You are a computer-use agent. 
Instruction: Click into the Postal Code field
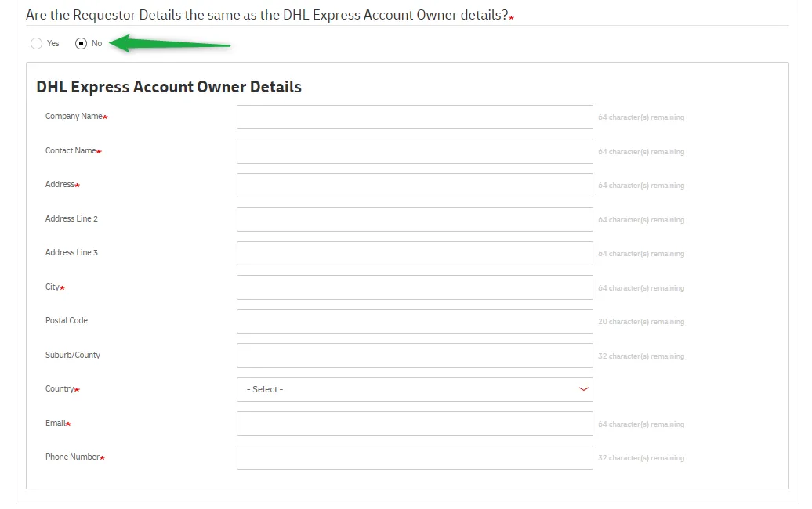click(x=415, y=321)
